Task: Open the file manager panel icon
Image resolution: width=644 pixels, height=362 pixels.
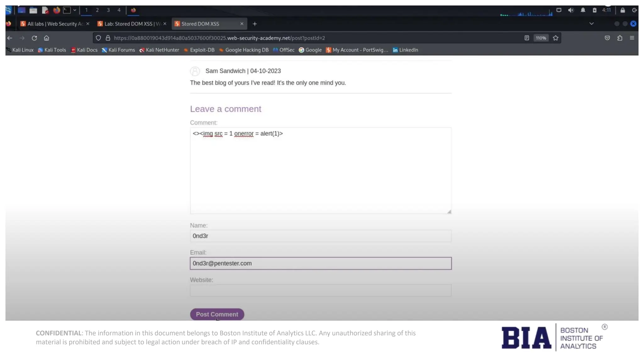Action: click(33, 10)
